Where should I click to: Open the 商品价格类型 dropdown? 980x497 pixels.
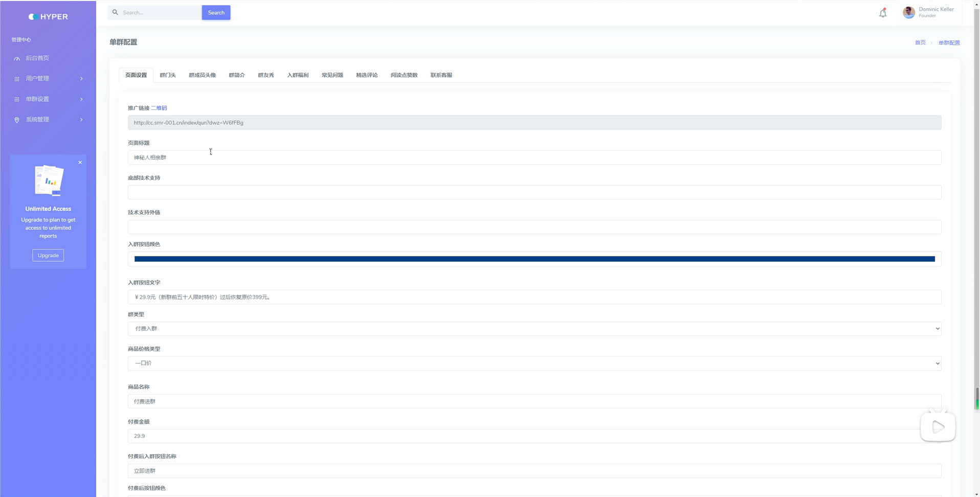[534, 364]
